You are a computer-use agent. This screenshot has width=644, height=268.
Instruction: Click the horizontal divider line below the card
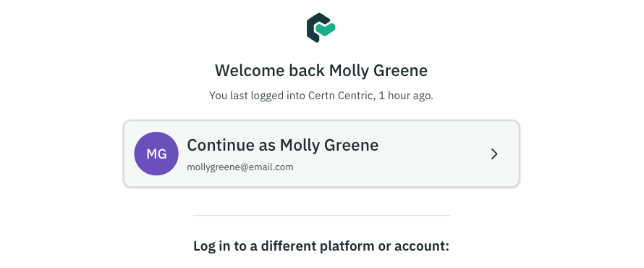pos(321,215)
